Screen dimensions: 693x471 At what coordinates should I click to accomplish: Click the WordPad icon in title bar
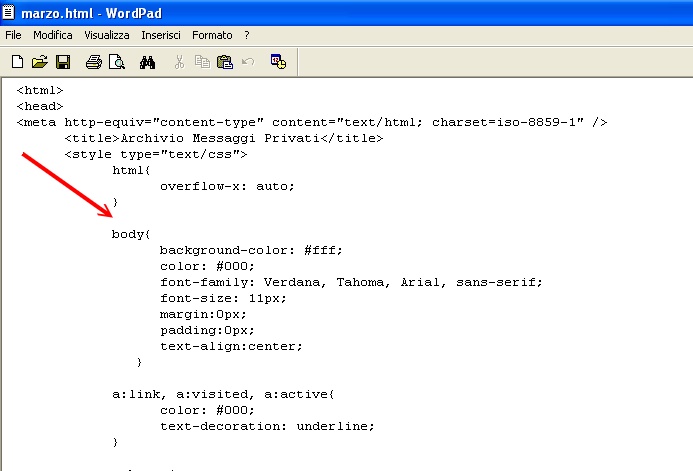coord(10,12)
